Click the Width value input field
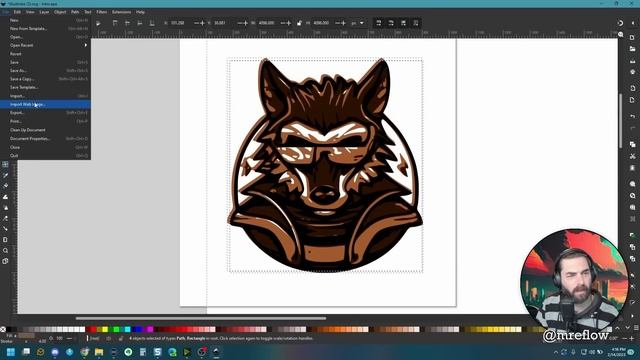 268,23
